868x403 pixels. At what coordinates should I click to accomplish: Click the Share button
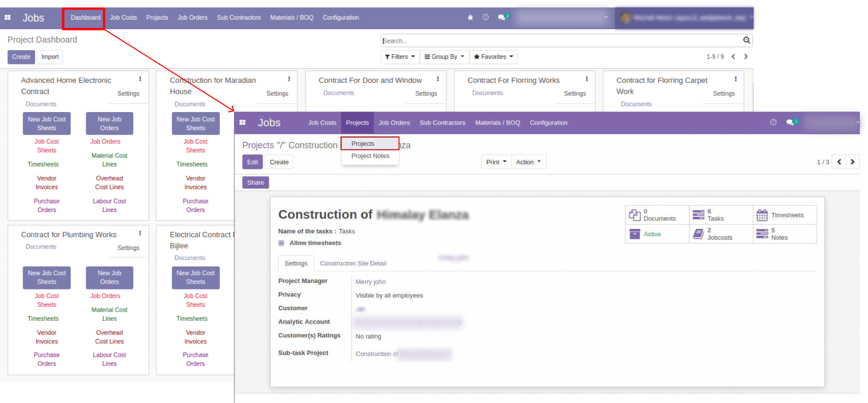pyautogui.click(x=255, y=183)
